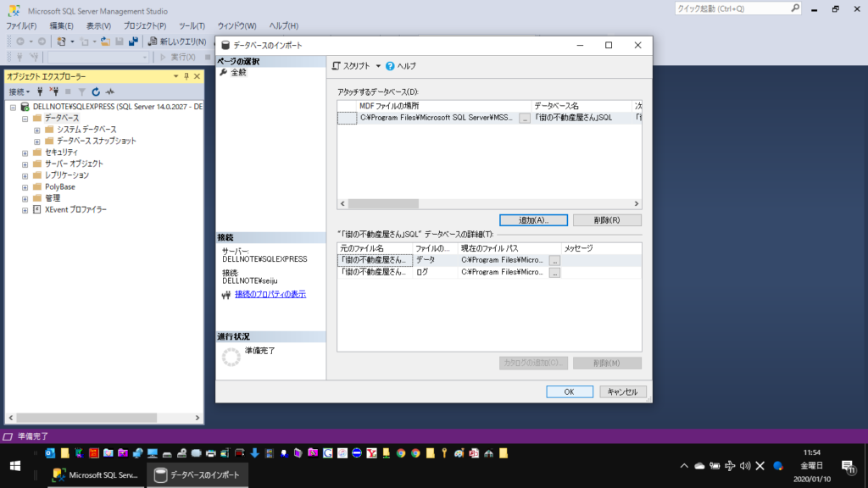Click the volume speaker tray icon
Image resolution: width=868 pixels, height=488 pixels.
click(745, 466)
